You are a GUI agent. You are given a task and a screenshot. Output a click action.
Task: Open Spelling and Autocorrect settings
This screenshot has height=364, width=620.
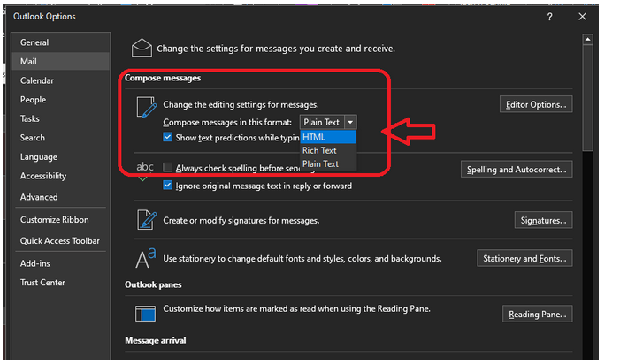(517, 169)
